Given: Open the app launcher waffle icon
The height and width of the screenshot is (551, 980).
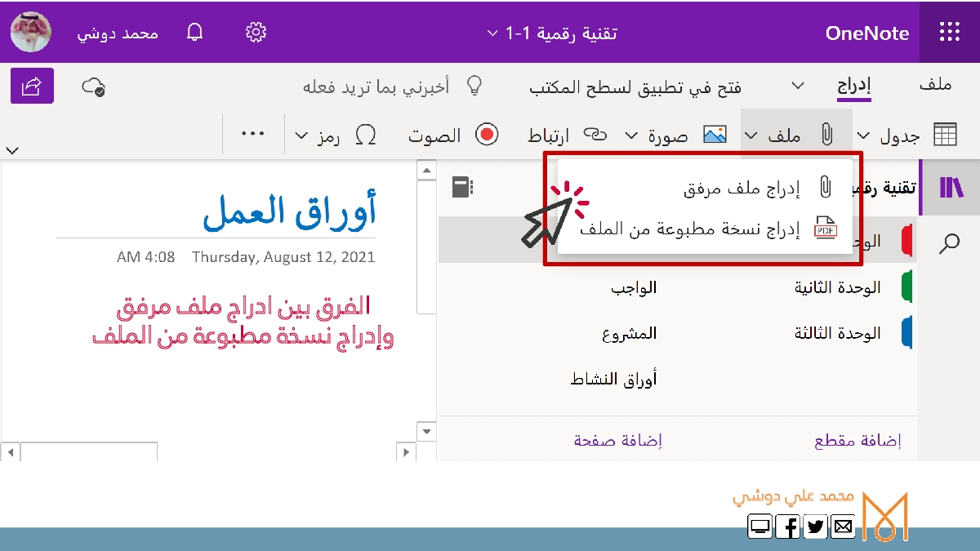Looking at the screenshot, I should (x=949, y=33).
